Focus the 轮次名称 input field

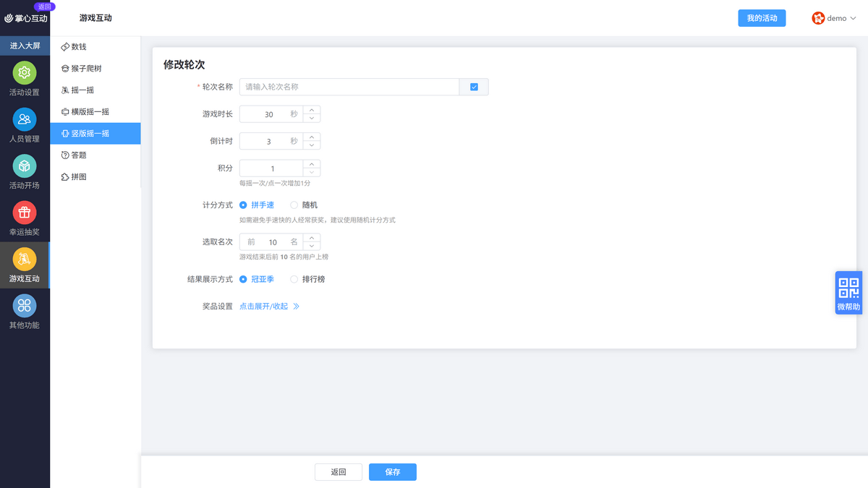point(349,87)
